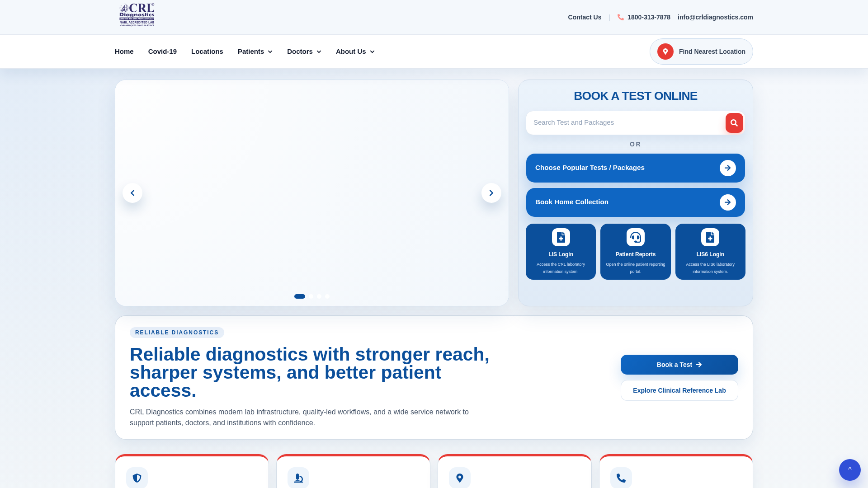Switch to the Covid-19 page
The image size is (868, 488).
[x=162, y=51]
